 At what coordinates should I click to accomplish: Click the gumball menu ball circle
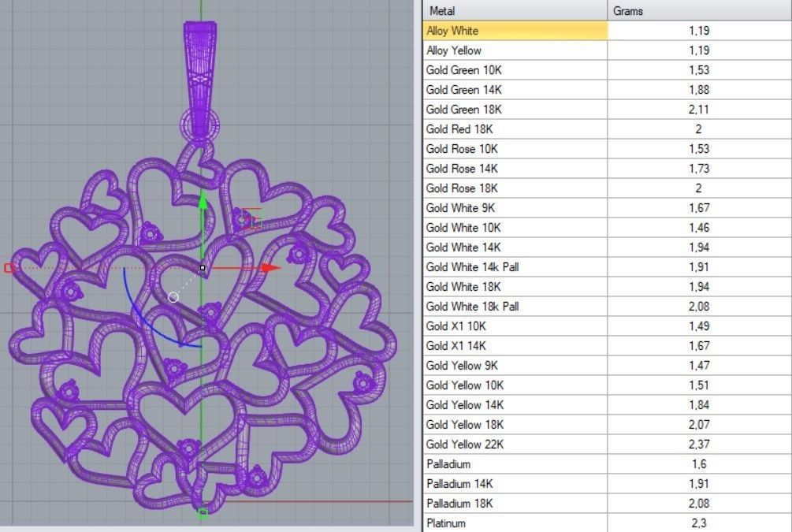(x=173, y=297)
